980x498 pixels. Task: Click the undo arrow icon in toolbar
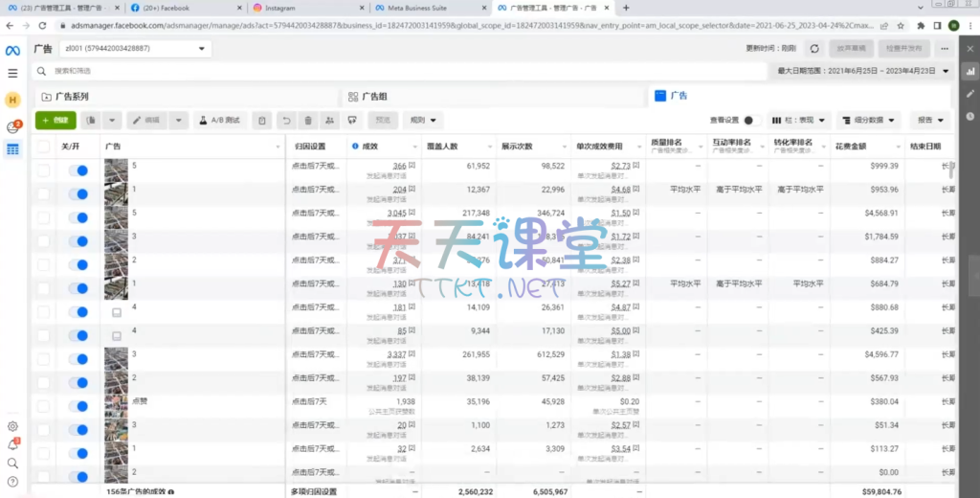pos(285,121)
